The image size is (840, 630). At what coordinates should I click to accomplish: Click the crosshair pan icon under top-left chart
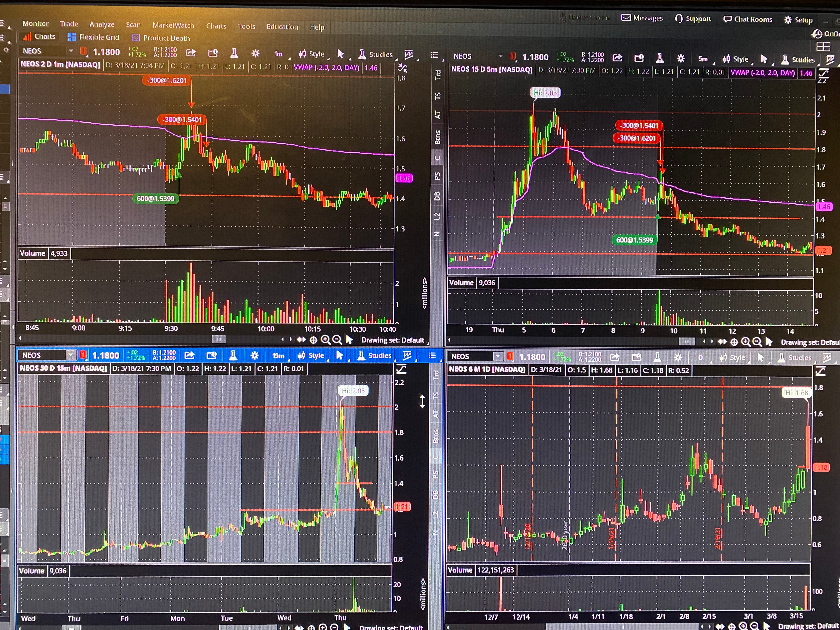click(313, 340)
